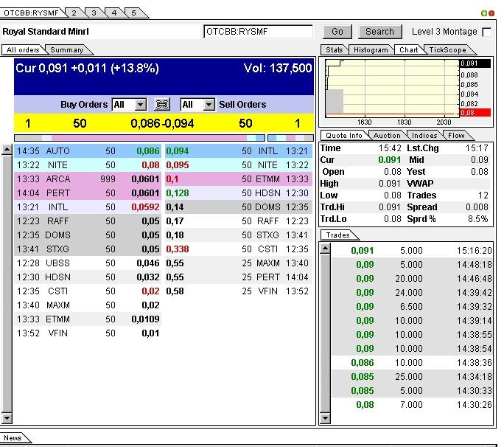Select the Trades tab

coord(337,235)
